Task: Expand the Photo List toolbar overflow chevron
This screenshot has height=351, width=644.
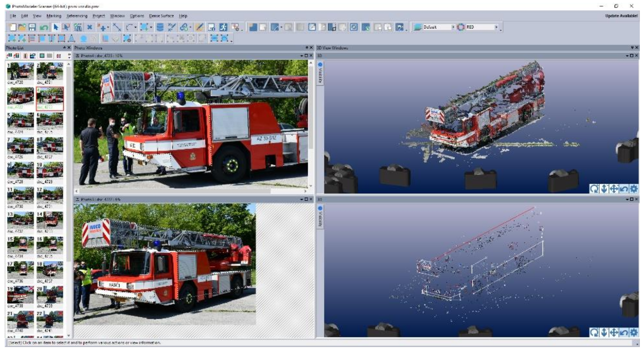Action: pos(69,56)
